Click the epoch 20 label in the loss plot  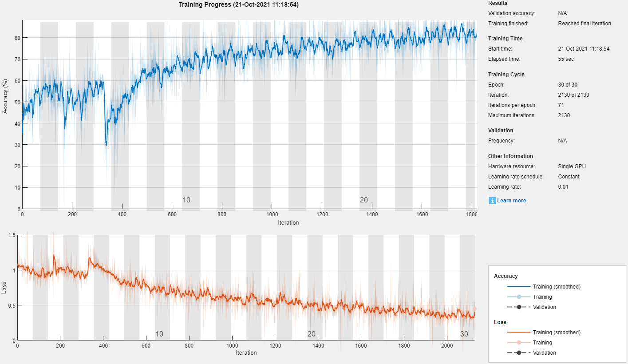click(311, 334)
